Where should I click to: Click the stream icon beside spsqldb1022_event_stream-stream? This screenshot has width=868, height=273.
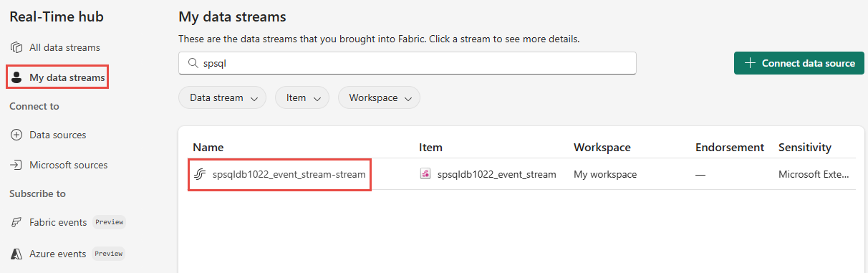(x=200, y=174)
